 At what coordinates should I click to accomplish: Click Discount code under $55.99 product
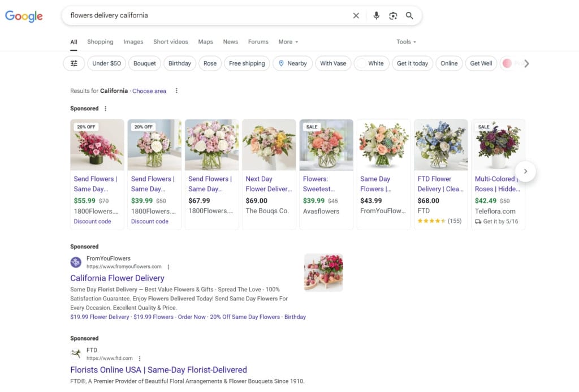click(92, 221)
